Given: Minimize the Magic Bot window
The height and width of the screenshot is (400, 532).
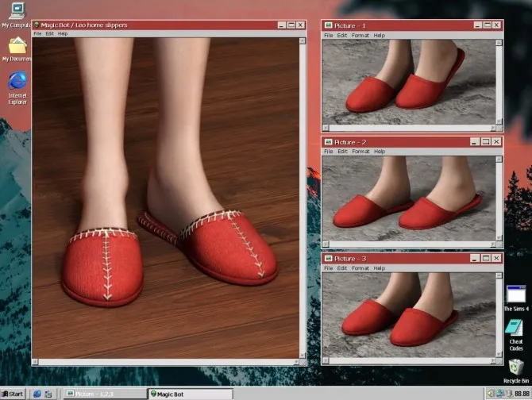Looking at the screenshot, I should 282,25.
